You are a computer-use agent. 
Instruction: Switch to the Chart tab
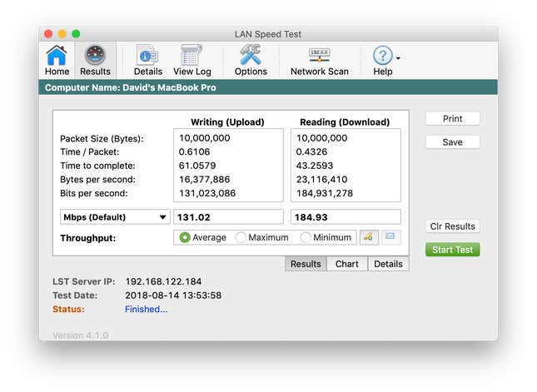[x=347, y=264]
